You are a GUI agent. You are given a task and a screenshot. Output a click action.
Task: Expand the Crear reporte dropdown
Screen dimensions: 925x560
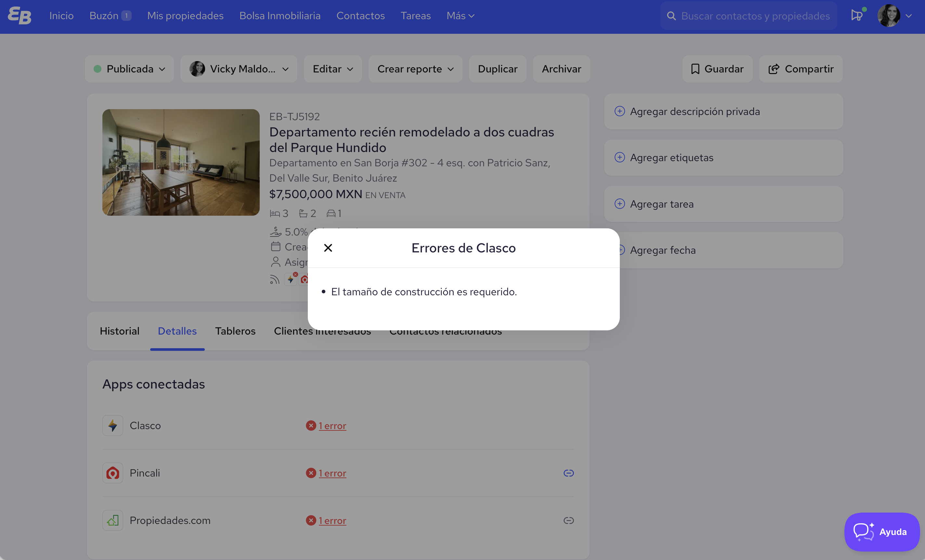click(415, 69)
